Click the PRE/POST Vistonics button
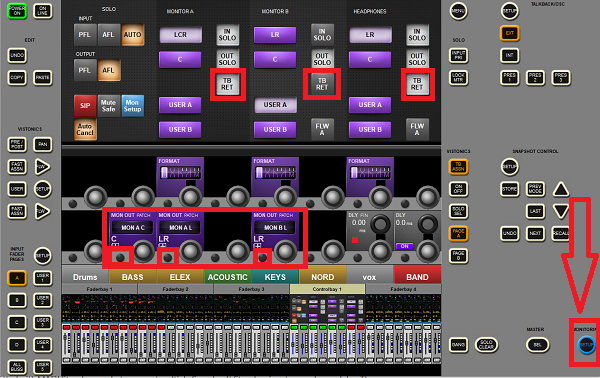Screen dimensions: 600x378 click(x=17, y=145)
